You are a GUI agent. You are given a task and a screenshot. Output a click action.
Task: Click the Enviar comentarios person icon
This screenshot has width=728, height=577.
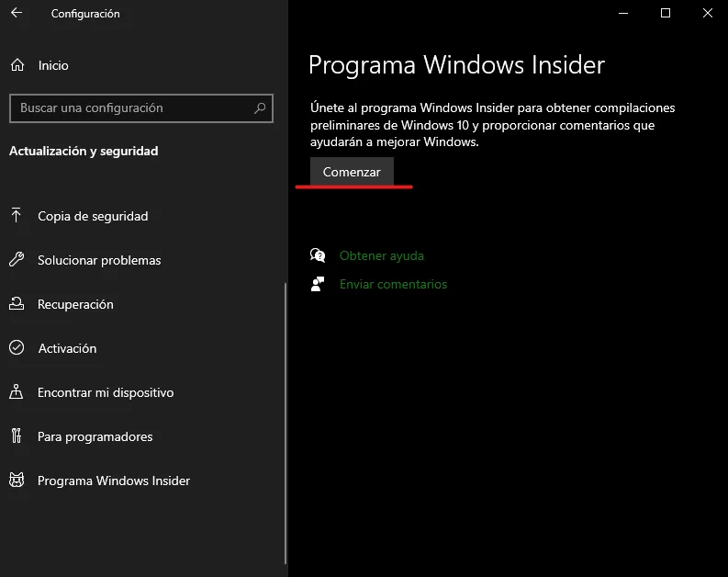318,284
